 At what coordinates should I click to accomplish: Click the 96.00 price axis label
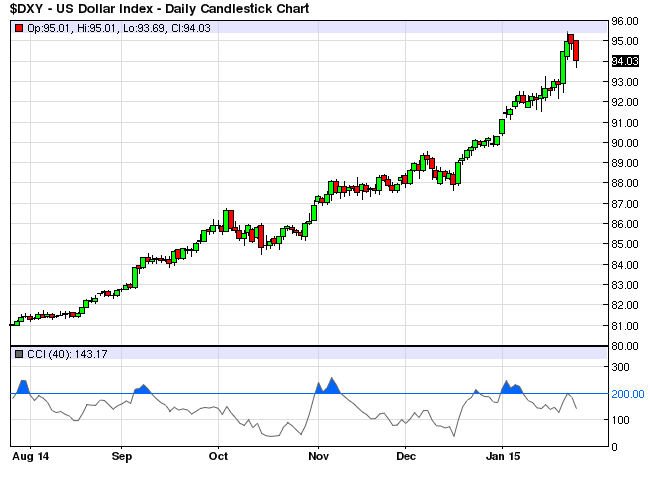pos(625,21)
